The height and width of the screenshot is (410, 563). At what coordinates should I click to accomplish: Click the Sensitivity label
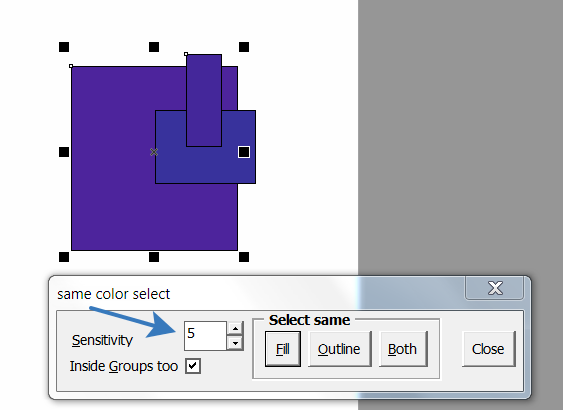(x=102, y=340)
